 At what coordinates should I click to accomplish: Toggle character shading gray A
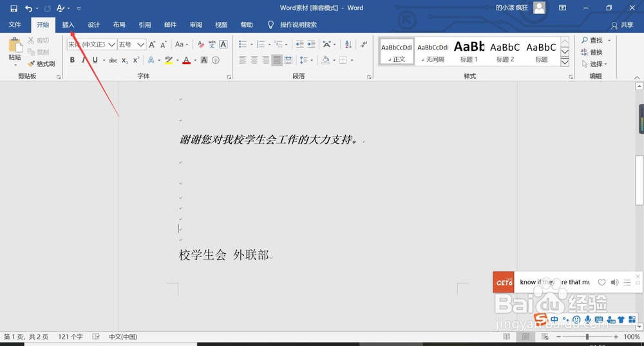tap(204, 61)
